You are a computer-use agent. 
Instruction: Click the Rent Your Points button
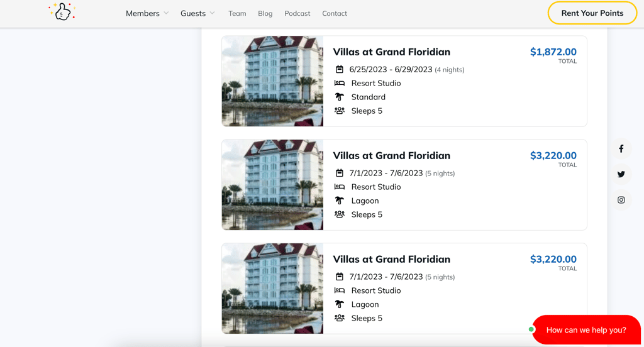point(592,13)
